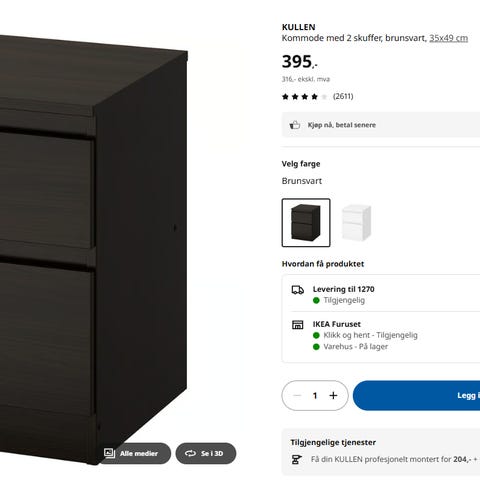Click the pay-later shopping basket icon

[x=295, y=125]
